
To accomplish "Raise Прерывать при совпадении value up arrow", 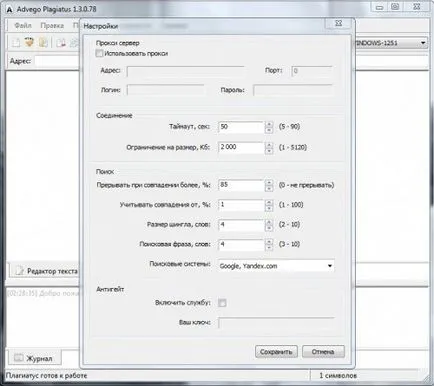I will (269, 182).
